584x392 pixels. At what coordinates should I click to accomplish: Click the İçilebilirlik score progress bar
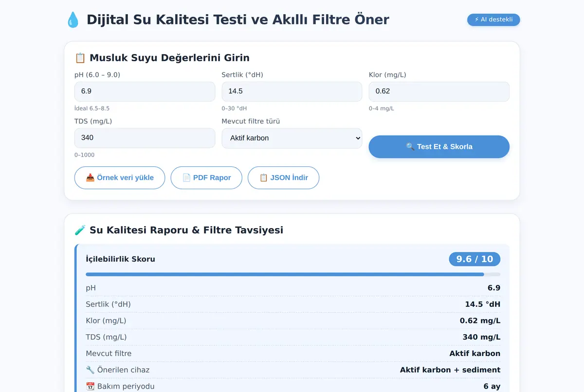tap(293, 274)
